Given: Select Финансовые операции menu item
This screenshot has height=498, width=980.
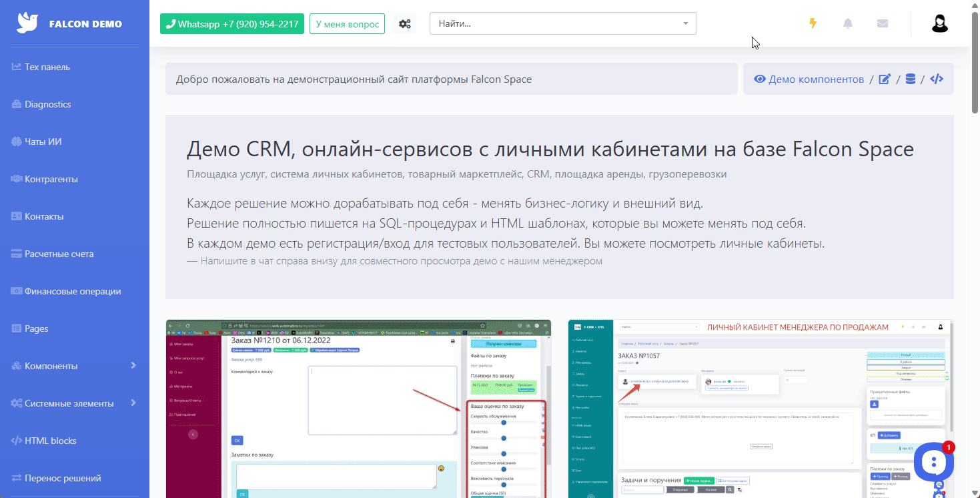Looking at the screenshot, I should click(72, 291).
